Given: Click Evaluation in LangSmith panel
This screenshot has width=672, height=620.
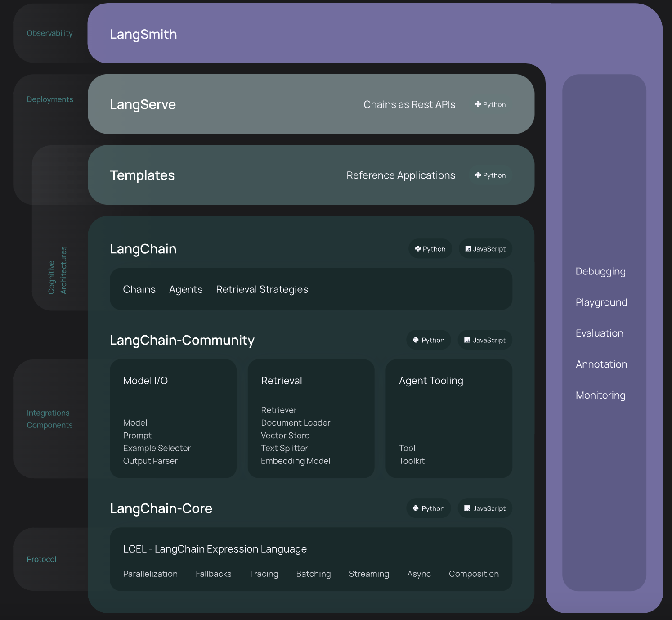Looking at the screenshot, I should pos(600,333).
